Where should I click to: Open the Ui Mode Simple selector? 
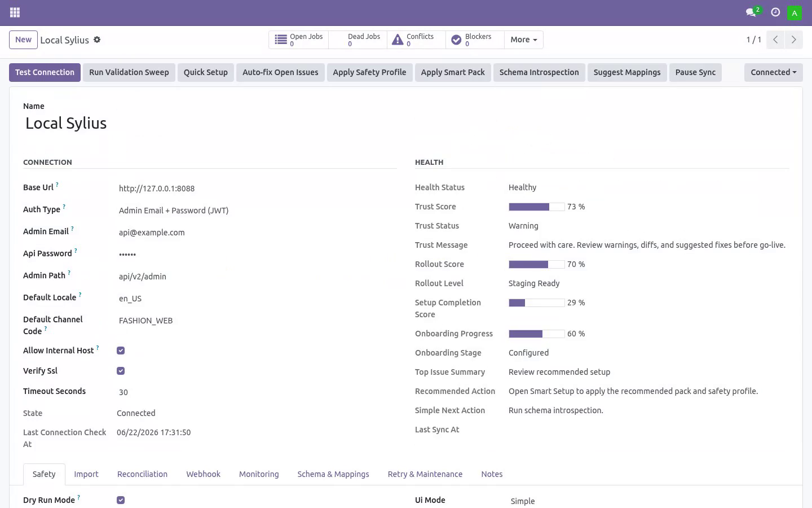[x=648, y=501]
